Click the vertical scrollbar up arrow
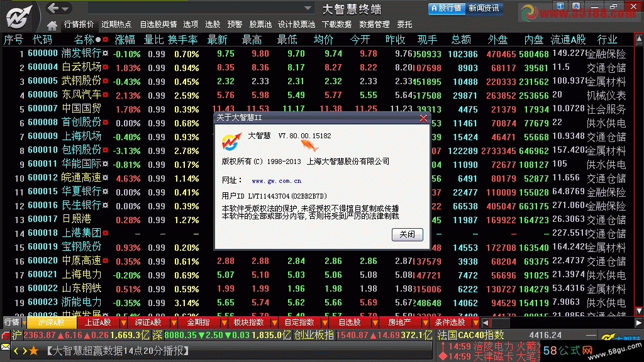The image size is (644, 362). click(x=639, y=39)
